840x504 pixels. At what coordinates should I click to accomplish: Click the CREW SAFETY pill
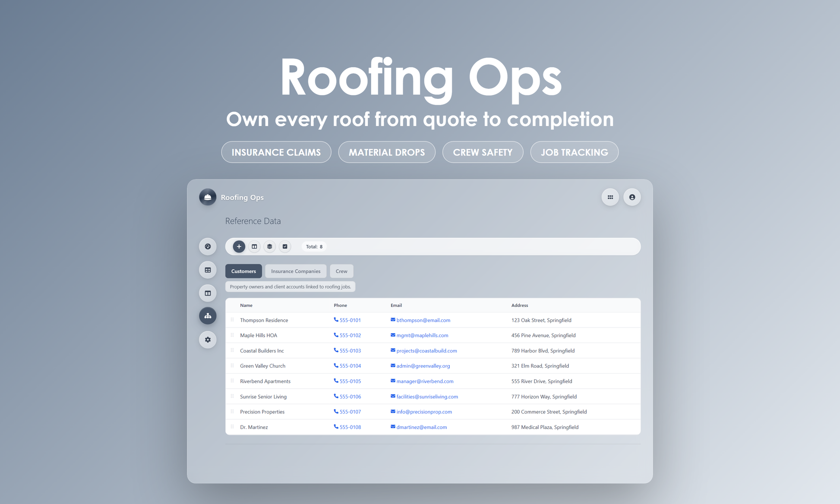coord(483,152)
